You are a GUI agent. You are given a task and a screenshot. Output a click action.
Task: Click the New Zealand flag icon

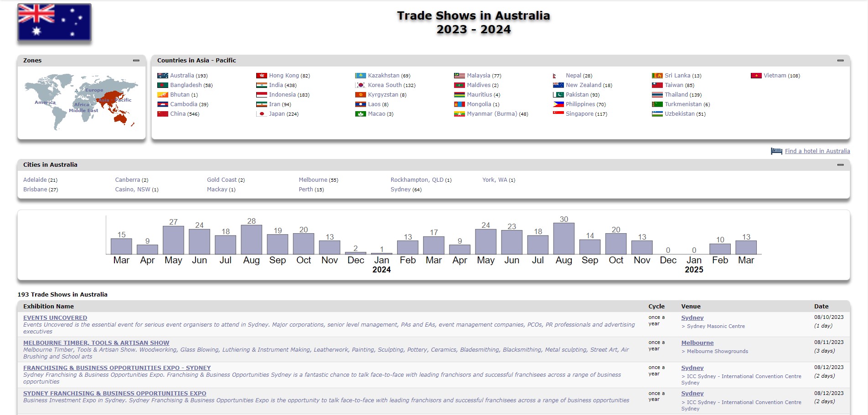pyautogui.click(x=558, y=85)
